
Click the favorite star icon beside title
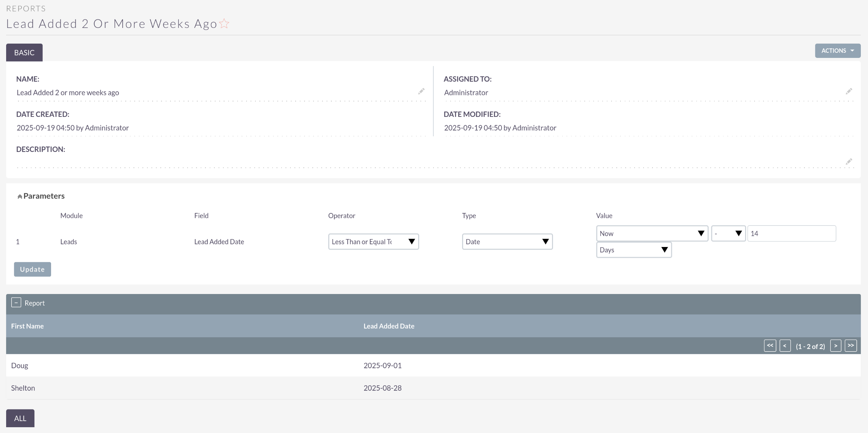(224, 24)
